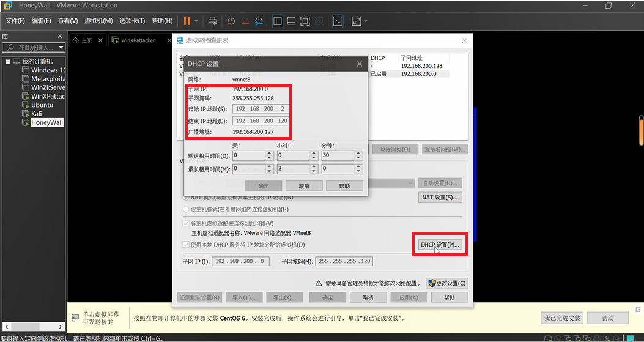
Task: Click the NAT 设置(S)... button
Action: click(x=440, y=197)
